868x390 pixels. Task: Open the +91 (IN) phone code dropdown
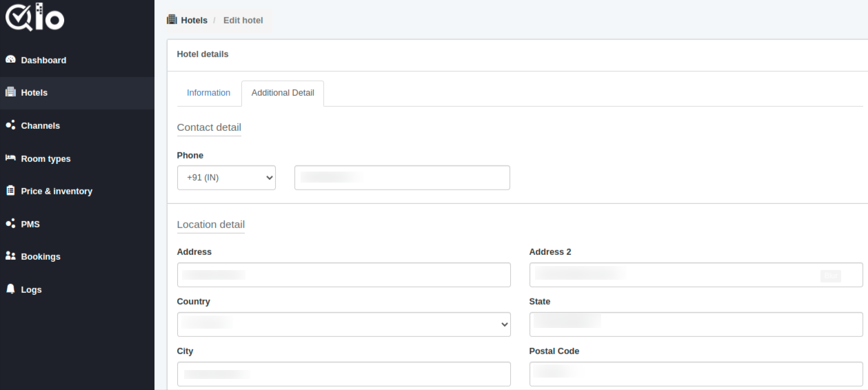[226, 177]
